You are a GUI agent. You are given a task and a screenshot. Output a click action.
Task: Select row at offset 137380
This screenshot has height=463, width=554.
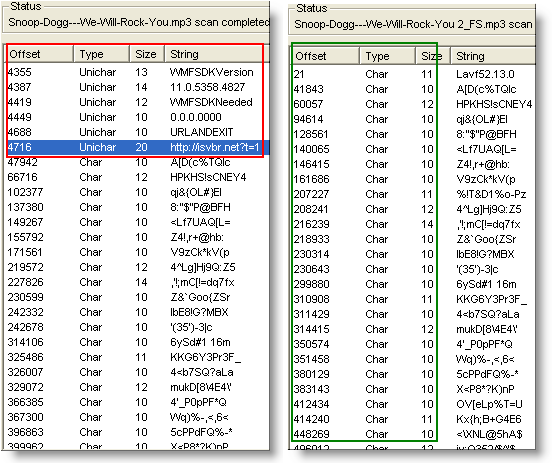coord(137,207)
